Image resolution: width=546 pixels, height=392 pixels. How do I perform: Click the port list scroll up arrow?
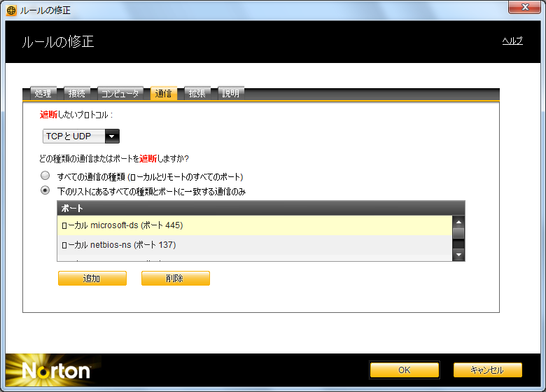coord(458,221)
